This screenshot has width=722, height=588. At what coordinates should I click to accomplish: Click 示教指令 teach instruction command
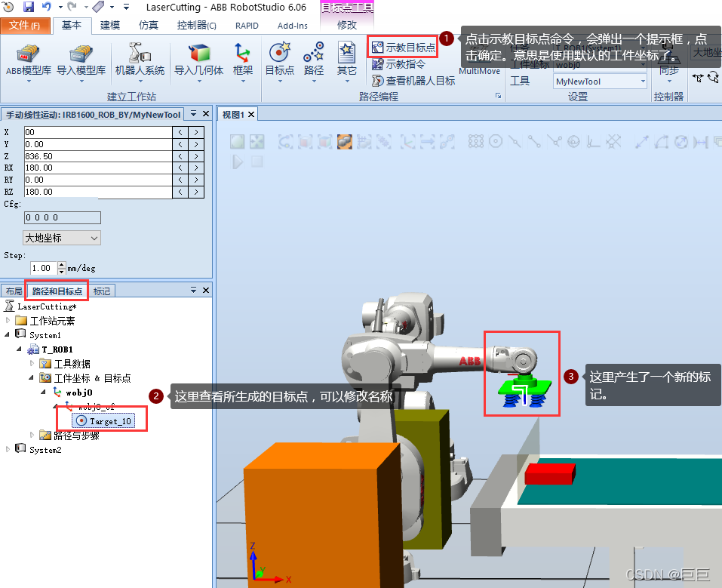pyautogui.click(x=399, y=64)
